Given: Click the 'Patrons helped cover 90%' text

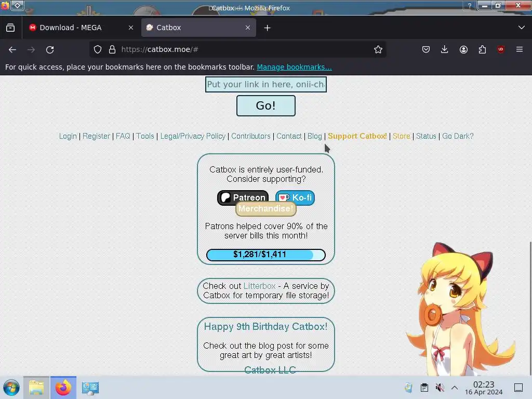Looking at the screenshot, I should click(266, 231).
